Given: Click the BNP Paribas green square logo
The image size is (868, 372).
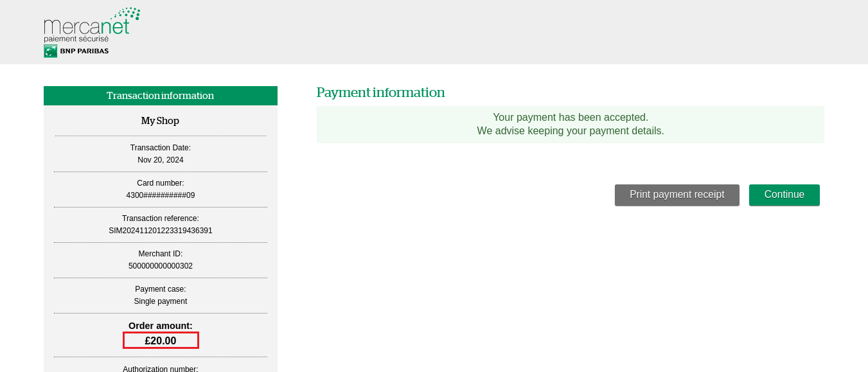Looking at the screenshot, I should (50, 51).
